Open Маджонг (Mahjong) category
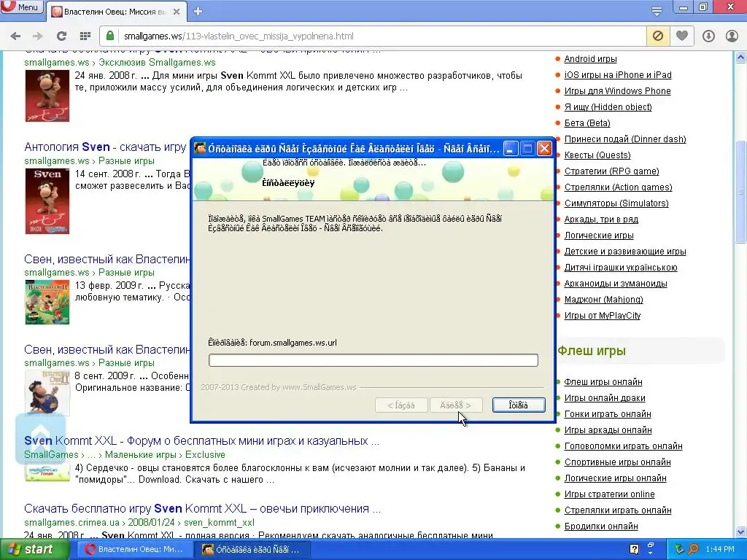 603,300
